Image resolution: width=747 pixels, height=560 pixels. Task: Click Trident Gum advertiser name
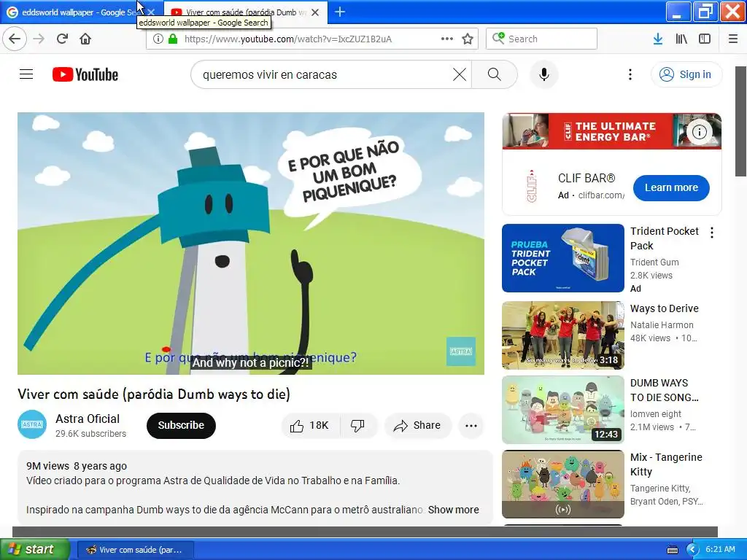tap(654, 262)
